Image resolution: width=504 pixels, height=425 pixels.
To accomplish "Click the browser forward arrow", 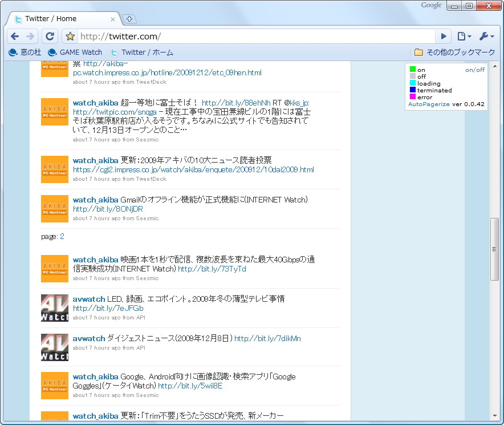I will [x=29, y=36].
